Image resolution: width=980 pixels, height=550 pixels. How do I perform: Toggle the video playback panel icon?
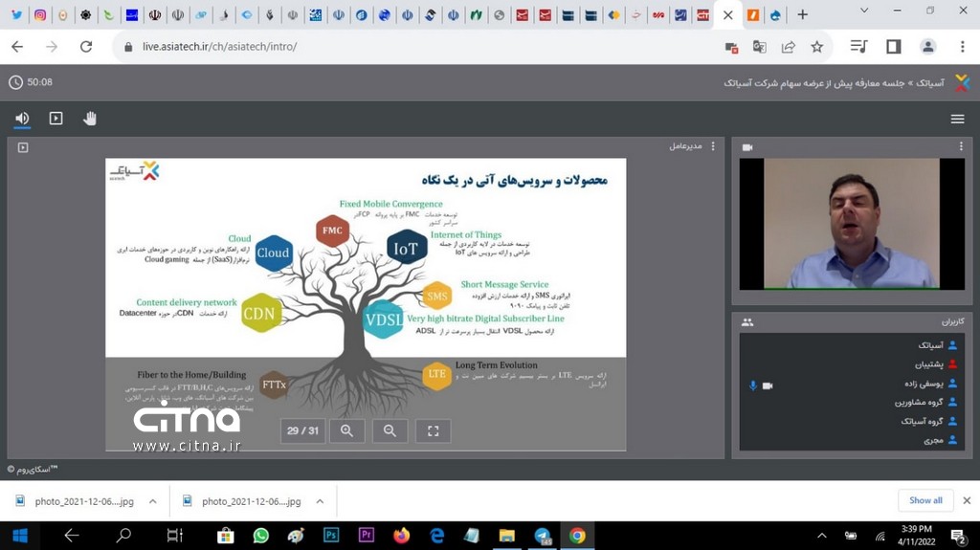pyautogui.click(x=56, y=119)
